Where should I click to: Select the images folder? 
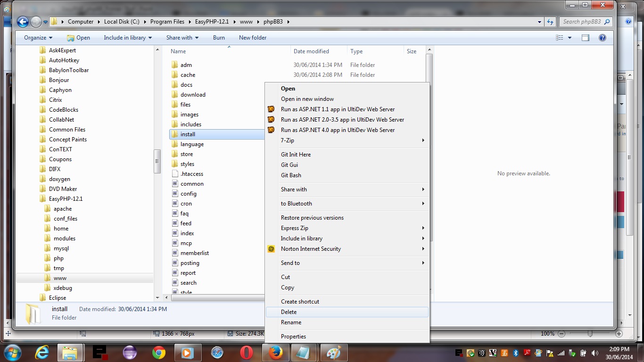pyautogui.click(x=190, y=115)
